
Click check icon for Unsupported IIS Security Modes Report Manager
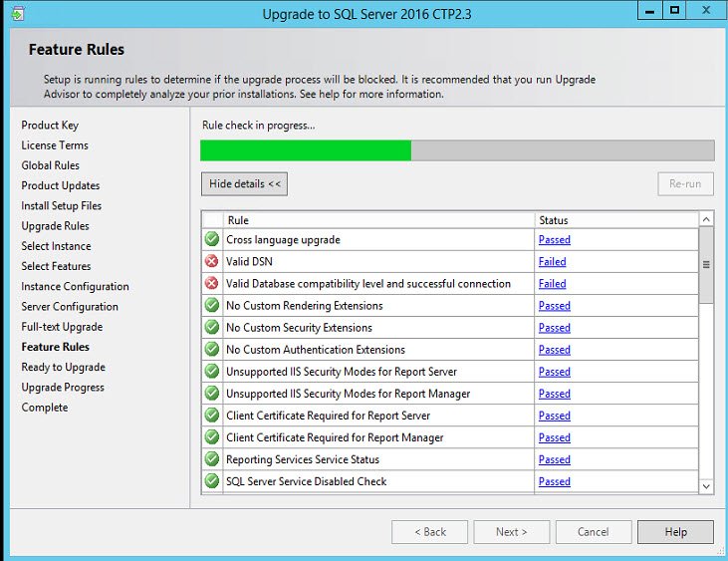coord(212,393)
